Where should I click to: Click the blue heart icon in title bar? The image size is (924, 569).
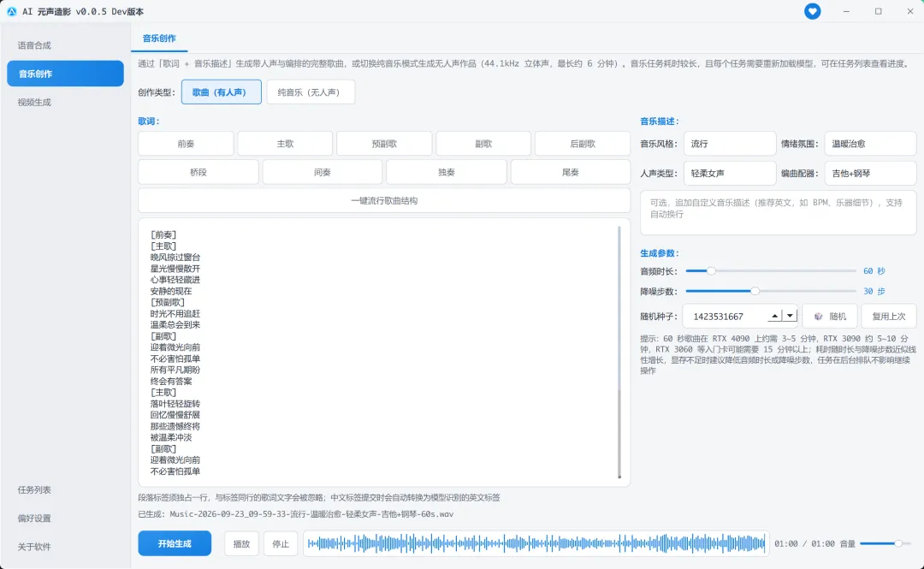click(x=812, y=11)
